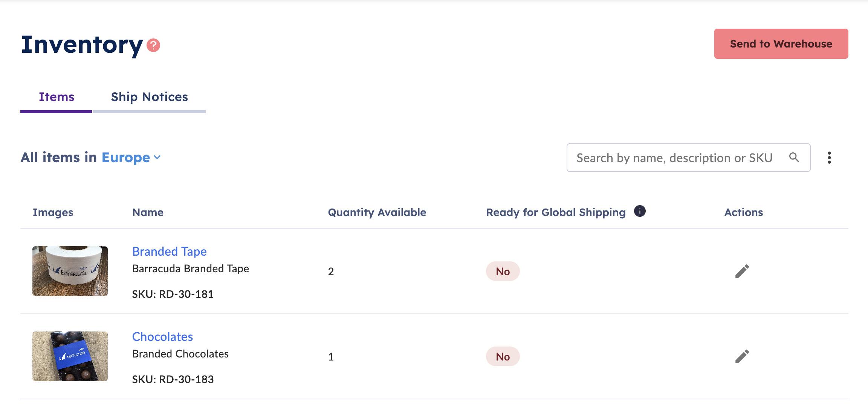This screenshot has width=868, height=405.
Task: Click the Quantity Available column header
Action: click(x=377, y=212)
